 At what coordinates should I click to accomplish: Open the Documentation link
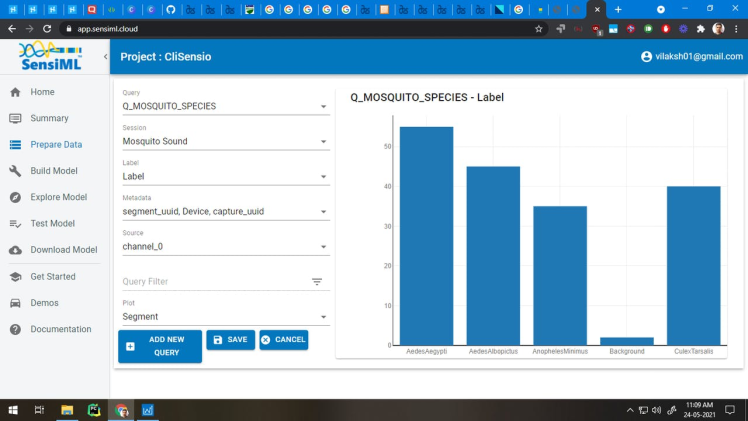(x=61, y=329)
